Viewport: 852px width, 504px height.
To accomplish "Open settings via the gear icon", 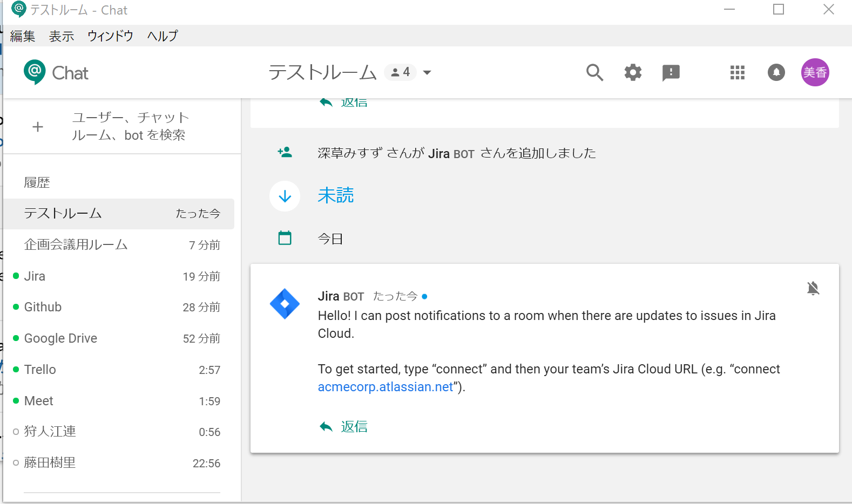I will pos(633,72).
